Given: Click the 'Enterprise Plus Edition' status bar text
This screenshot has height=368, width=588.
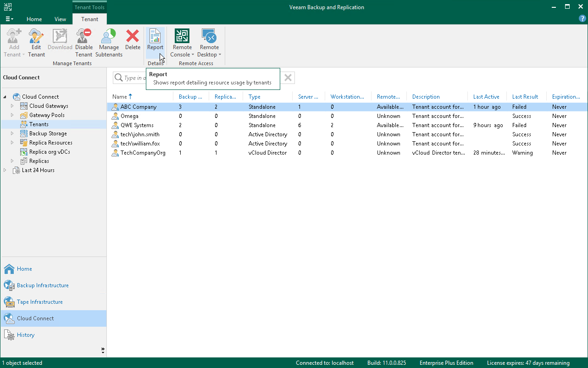Looking at the screenshot, I should [x=446, y=363].
